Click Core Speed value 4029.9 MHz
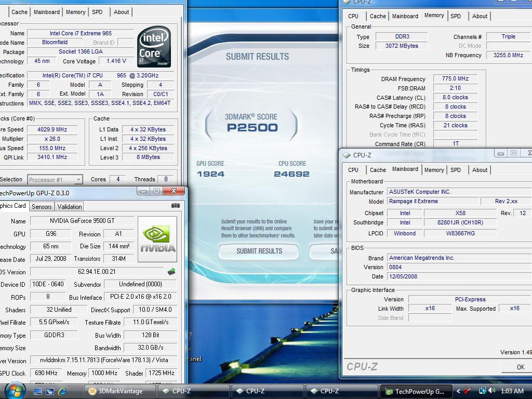 52,129
